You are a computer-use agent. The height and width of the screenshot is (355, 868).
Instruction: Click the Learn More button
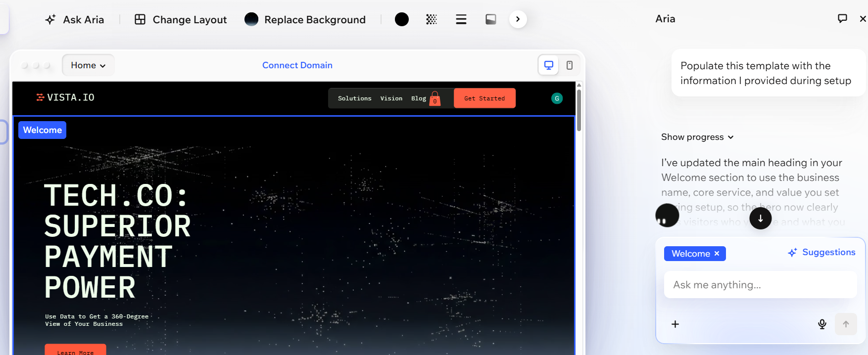(x=75, y=350)
